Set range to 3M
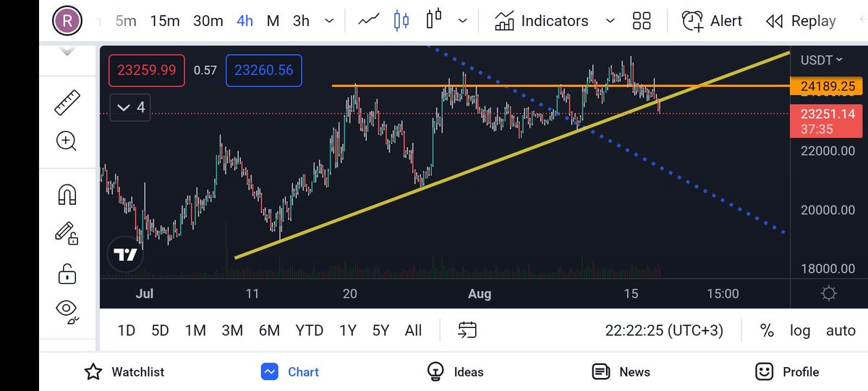This screenshot has width=868, height=391. [232, 330]
